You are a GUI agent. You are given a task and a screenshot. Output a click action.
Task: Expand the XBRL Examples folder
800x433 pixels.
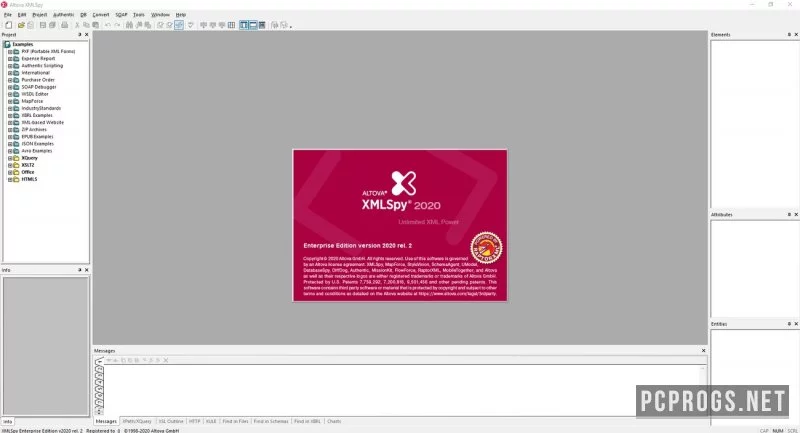click(10, 116)
